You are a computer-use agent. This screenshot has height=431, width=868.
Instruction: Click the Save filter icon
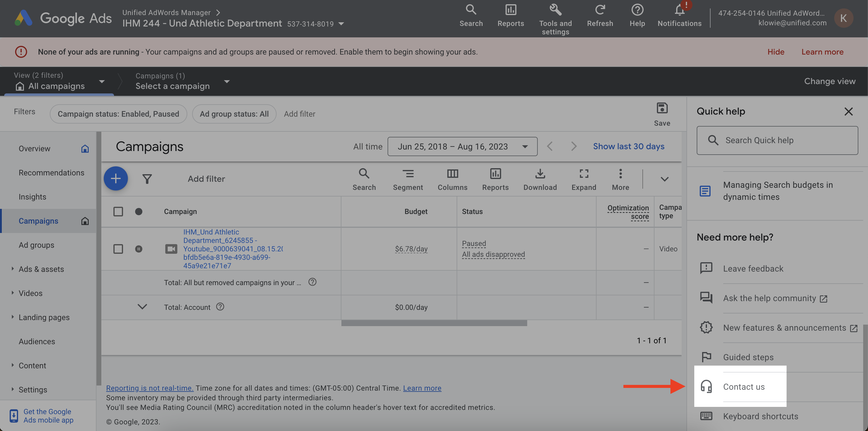click(x=662, y=115)
